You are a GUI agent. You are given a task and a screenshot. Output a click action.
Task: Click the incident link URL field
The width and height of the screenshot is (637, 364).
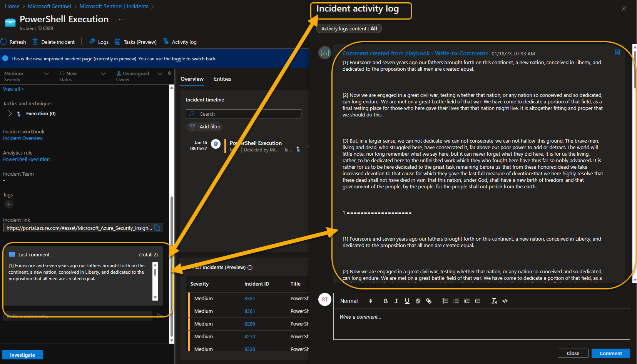coord(79,228)
